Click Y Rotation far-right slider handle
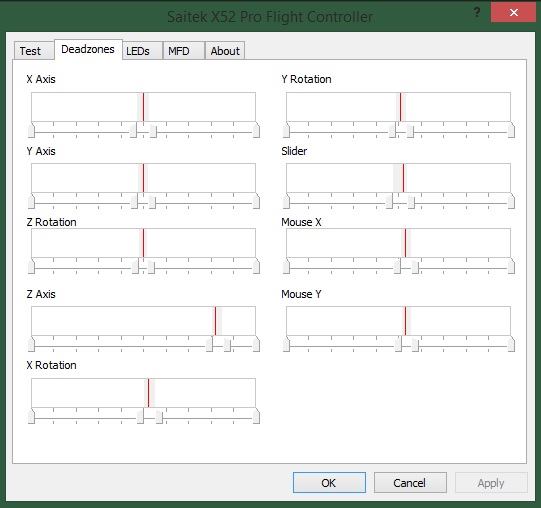The height and width of the screenshot is (508, 541). pyautogui.click(x=511, y=130)
